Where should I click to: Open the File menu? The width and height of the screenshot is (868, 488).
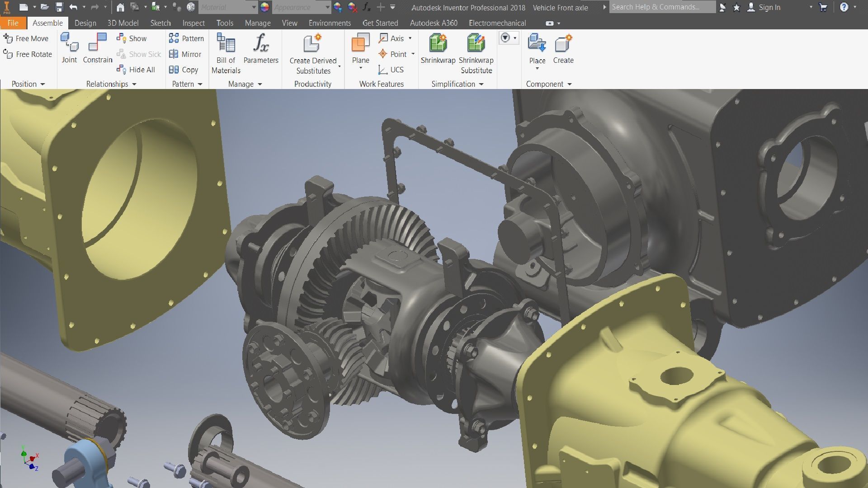point(13,23)
